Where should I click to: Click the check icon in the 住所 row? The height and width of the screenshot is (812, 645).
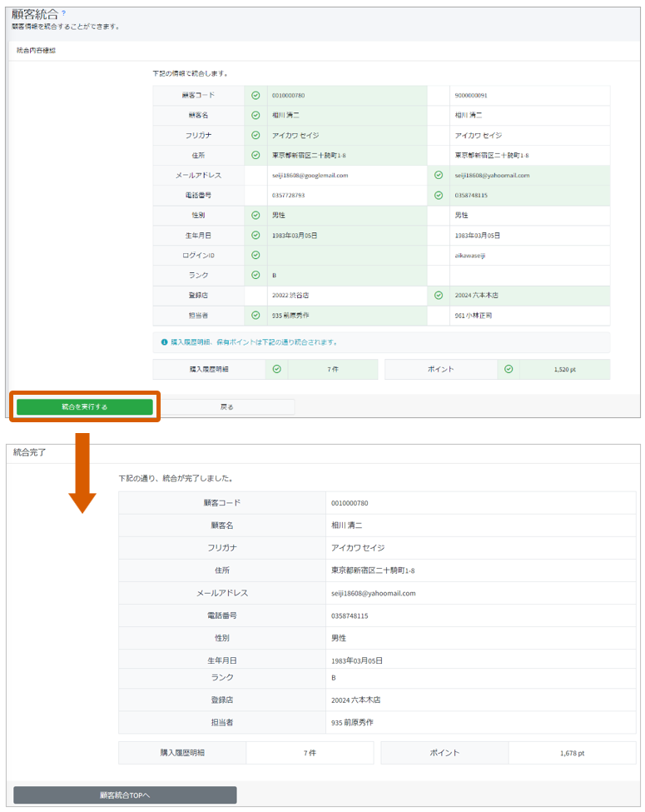256,155
